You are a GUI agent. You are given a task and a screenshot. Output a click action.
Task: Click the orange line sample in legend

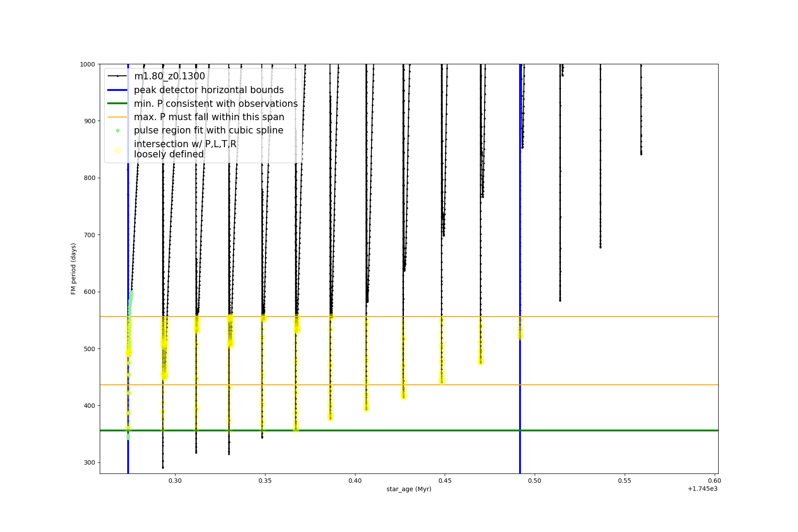[117, 117]
